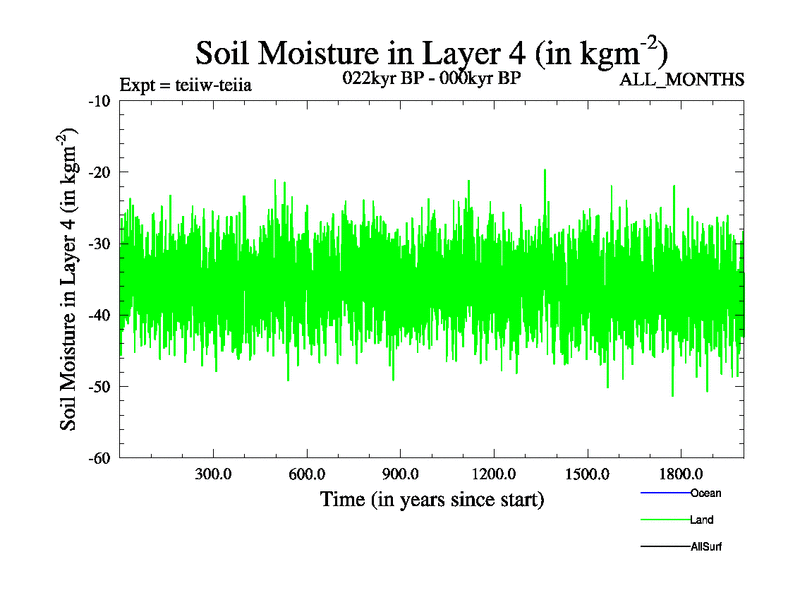This screenshot has height=600, width=800.
Task: Select the black AllSurf legend line sample
Action: pyautogui.click(x=664, y=547)
